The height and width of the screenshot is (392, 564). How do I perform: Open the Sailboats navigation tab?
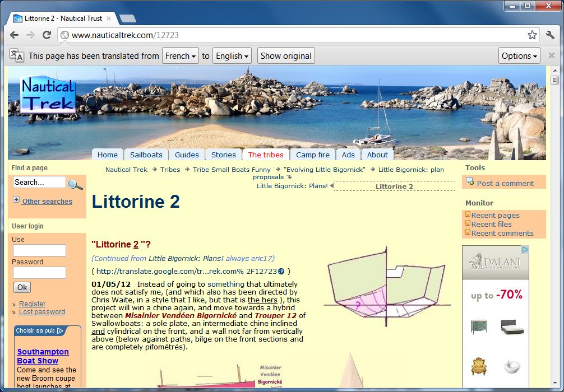[x=146, y=155]
